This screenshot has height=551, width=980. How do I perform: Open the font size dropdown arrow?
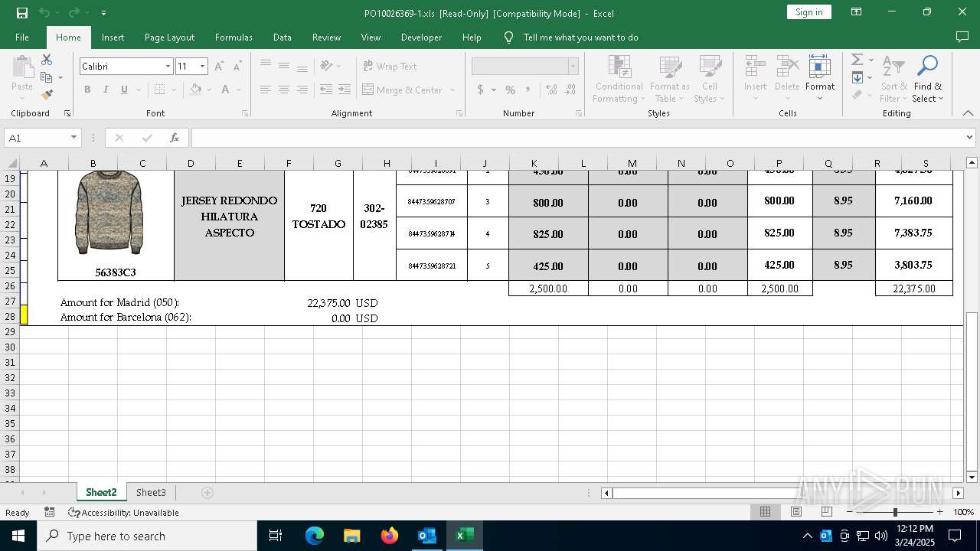[203, 67]
